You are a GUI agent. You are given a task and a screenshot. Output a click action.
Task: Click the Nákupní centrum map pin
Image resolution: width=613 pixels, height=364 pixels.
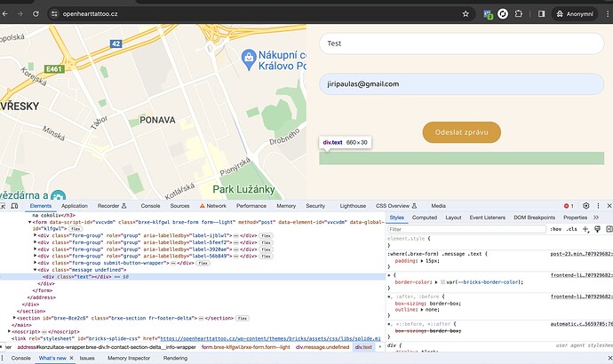click(249, 59)
